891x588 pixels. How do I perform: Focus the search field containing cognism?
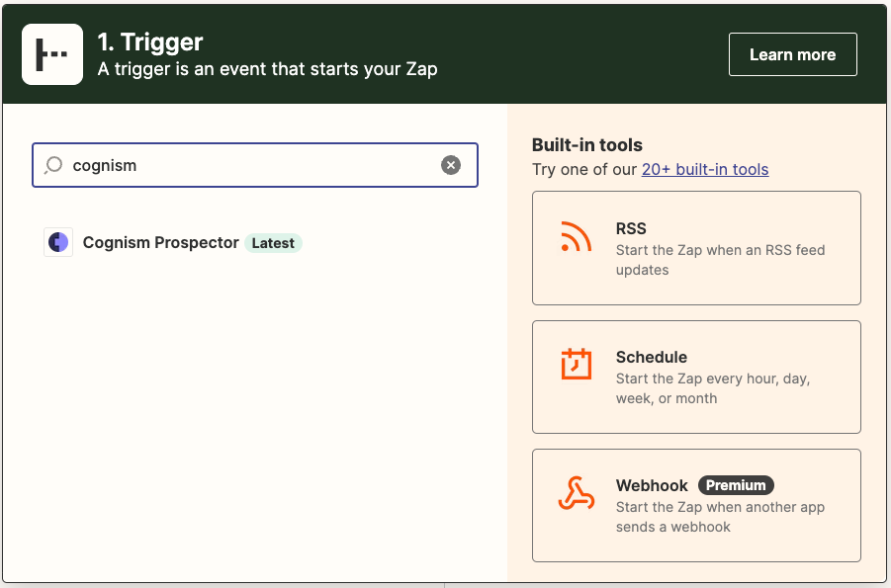point(247,165)
